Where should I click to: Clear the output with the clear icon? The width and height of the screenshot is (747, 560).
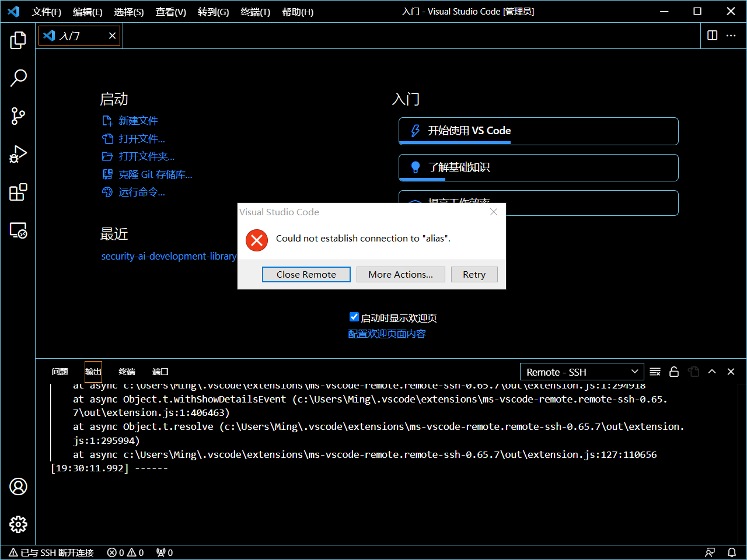655,372
